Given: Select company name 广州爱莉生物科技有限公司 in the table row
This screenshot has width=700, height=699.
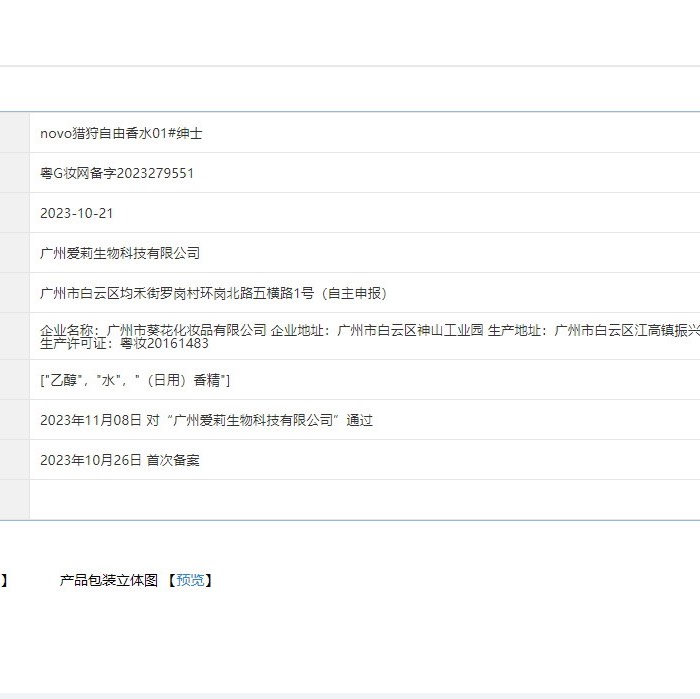Looking at the screenshot, I should point(120,253).
